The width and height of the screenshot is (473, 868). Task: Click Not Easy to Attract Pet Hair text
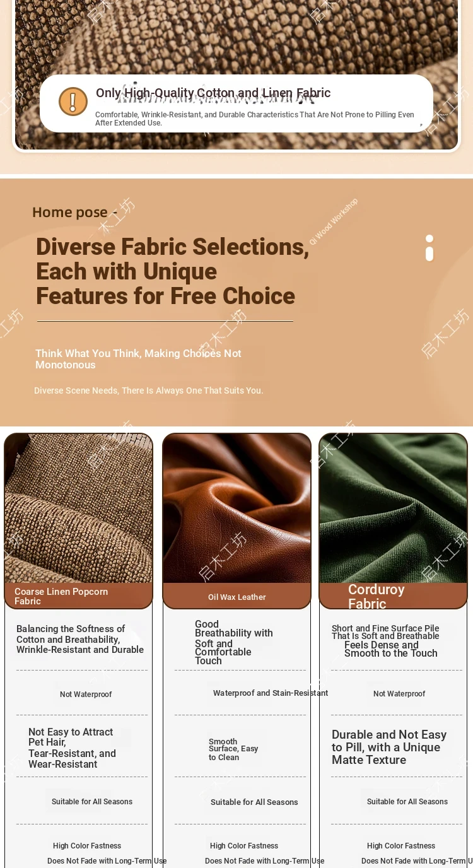[72, 748]
